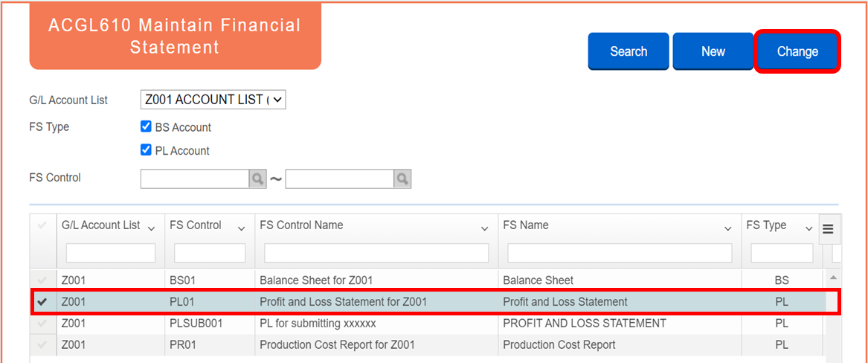868x363 pixels.
Task: Open the grid hamburger menu icon
Action: click(828, 229)
